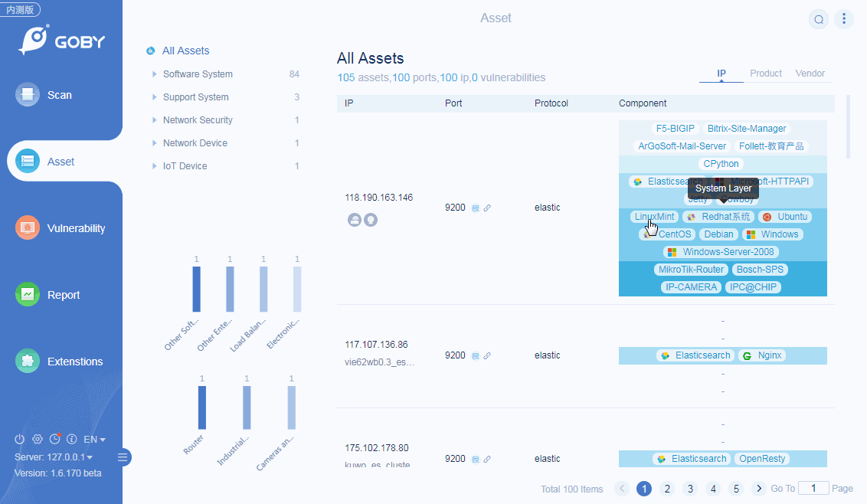This screenshot has width=867, height=504.
Task: Select the F5-BIGIP component tag
Action: 675,129
